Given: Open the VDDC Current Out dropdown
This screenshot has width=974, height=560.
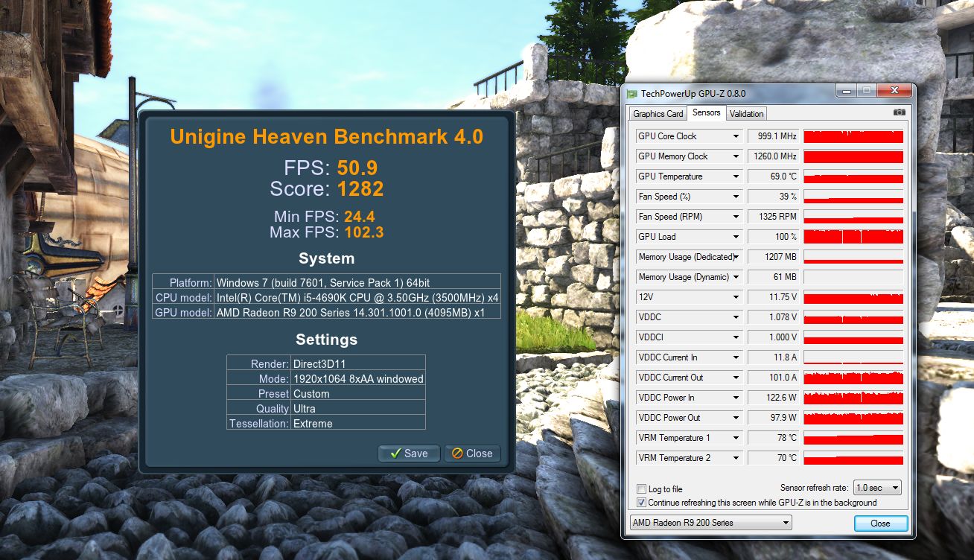Looking at the screenshot, I should (x=736, y=378).
